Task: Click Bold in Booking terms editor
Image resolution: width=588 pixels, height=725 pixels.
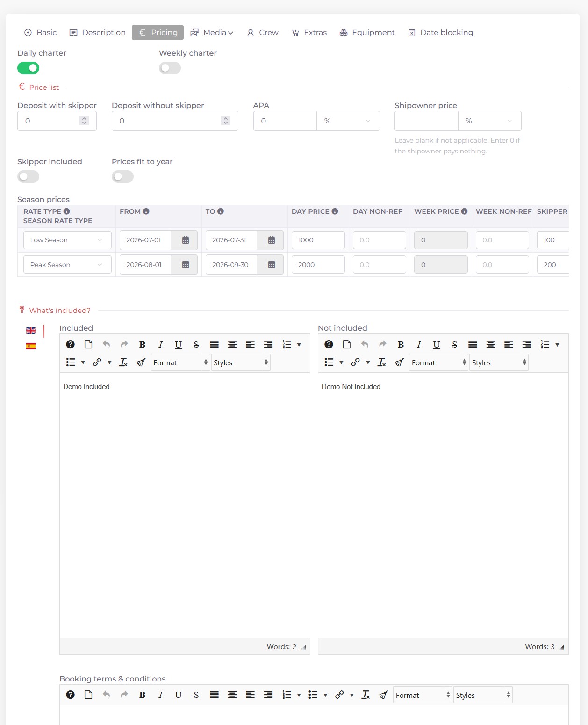Action: pyautogui.click(x=142, y=695)
